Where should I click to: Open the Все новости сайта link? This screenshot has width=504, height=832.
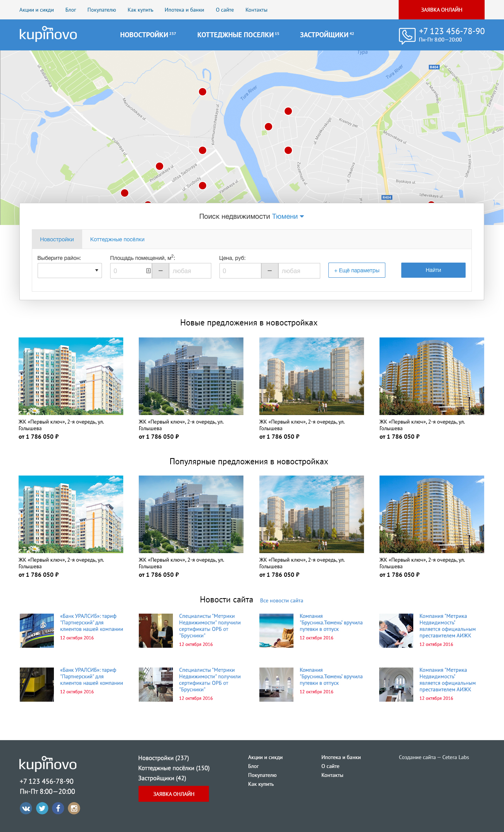[x=281, y=600]
